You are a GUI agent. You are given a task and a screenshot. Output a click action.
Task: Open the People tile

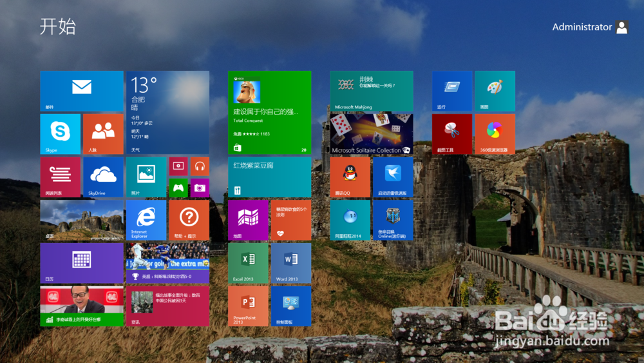pyautogui.click(x=103, y=134)
